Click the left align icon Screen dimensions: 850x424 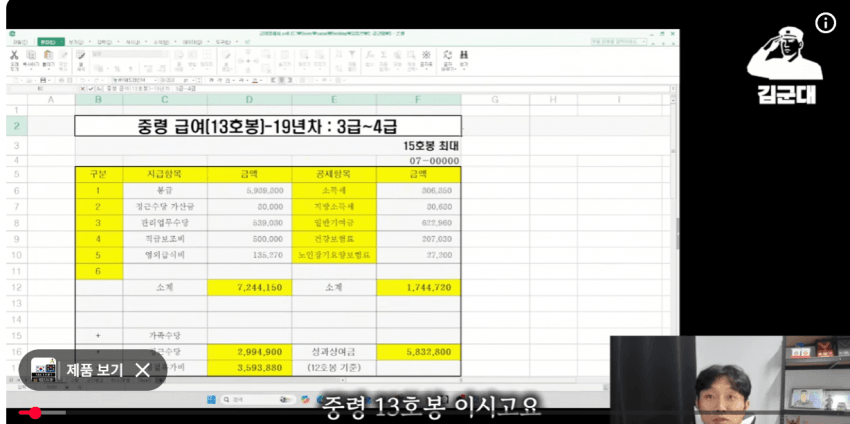pos(273,80)
